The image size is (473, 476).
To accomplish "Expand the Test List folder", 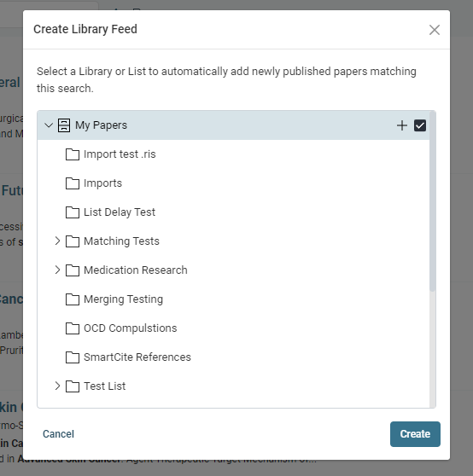I will [x=57, y=386].
